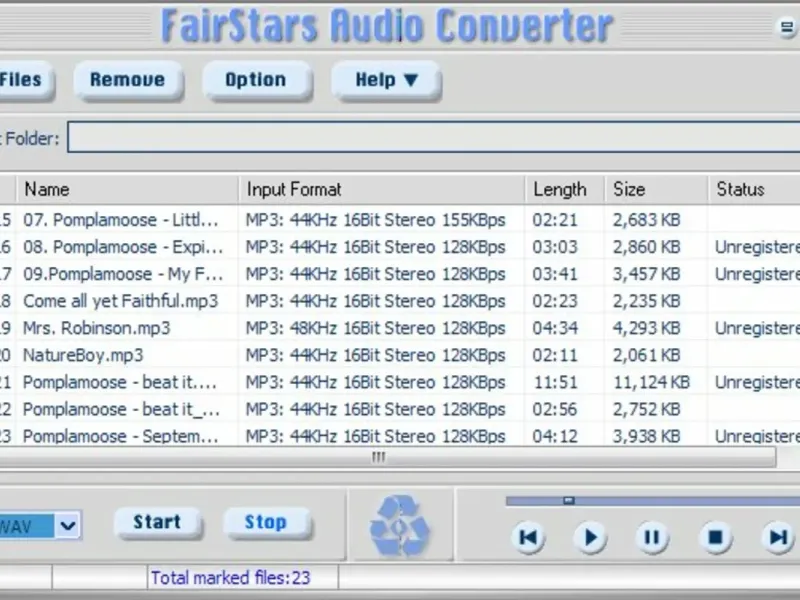Click Total marked files:23 status text
800x600 pixels.
pyautogui.click(x=230, y=578)
